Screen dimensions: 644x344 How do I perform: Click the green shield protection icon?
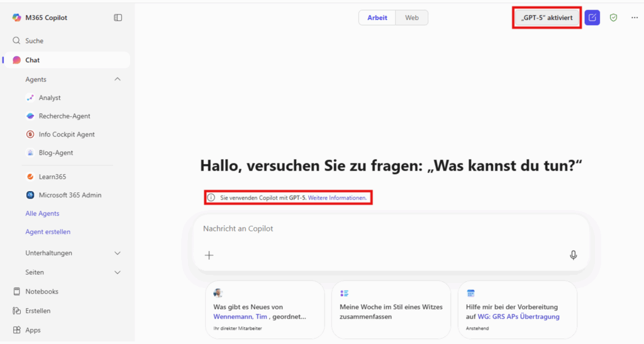pyautogui.click(x=613, y=18)
